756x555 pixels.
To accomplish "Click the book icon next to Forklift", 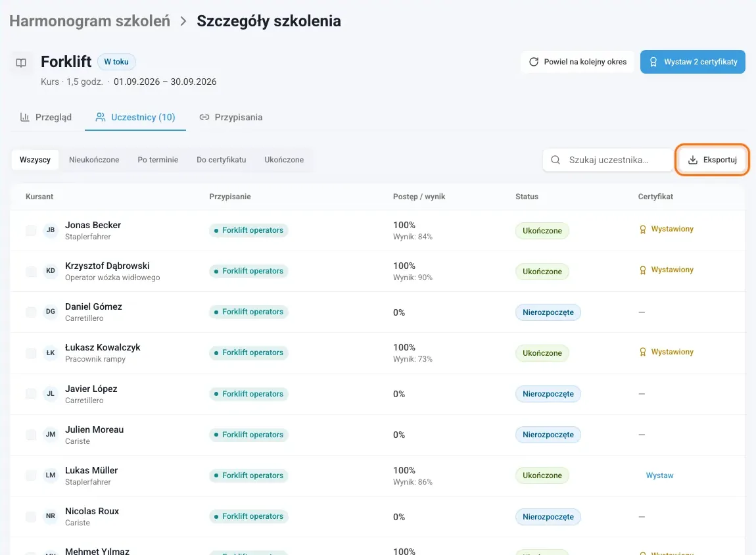I will [21, 62].
